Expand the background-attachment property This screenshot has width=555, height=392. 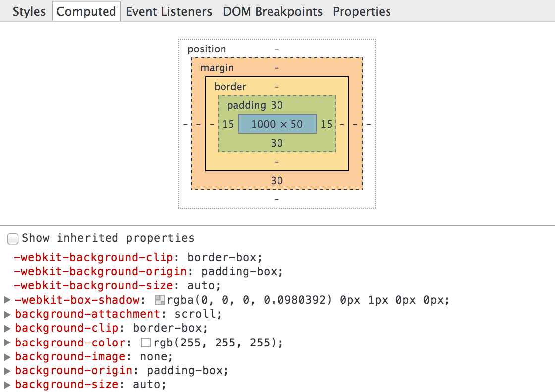pos(7,314)
